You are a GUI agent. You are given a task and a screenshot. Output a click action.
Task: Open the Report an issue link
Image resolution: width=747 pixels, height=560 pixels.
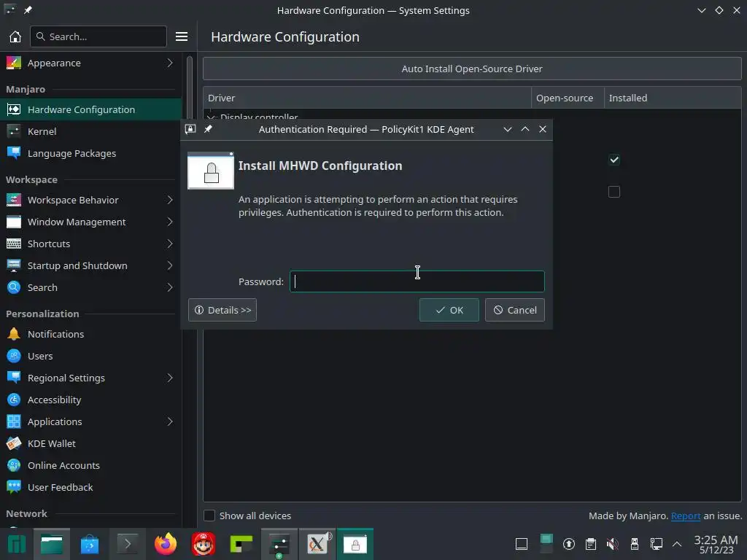point(686,516)
